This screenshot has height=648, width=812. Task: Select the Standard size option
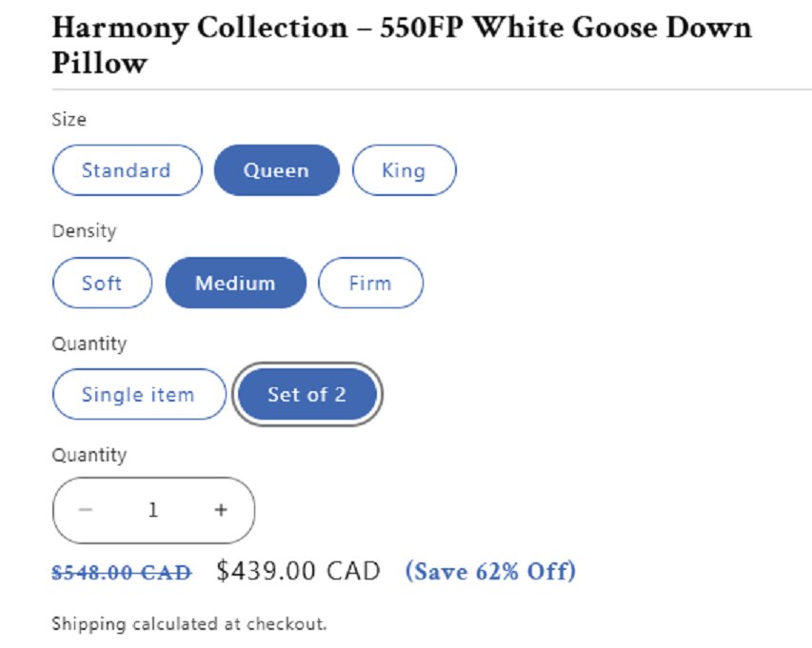click(127, 170)
